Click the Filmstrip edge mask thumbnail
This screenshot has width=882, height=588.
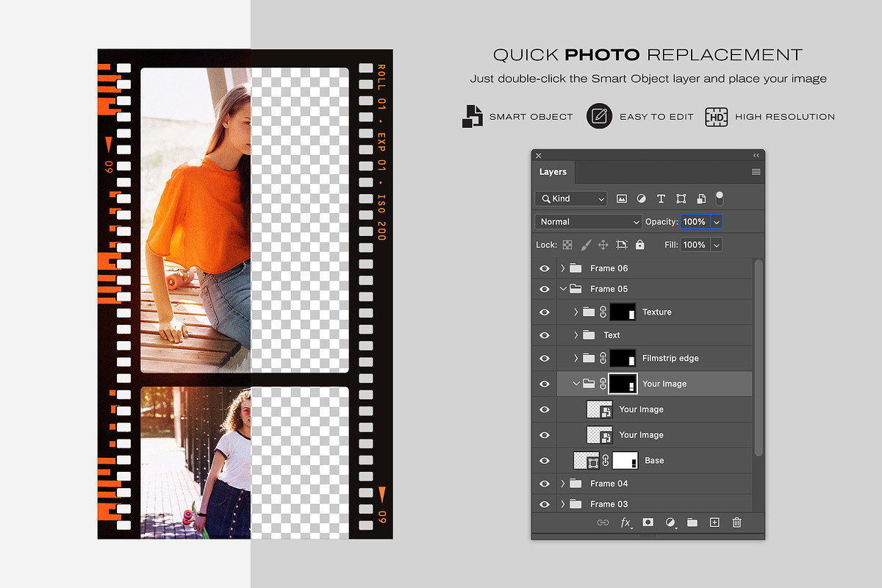click(x=623, y=358)
